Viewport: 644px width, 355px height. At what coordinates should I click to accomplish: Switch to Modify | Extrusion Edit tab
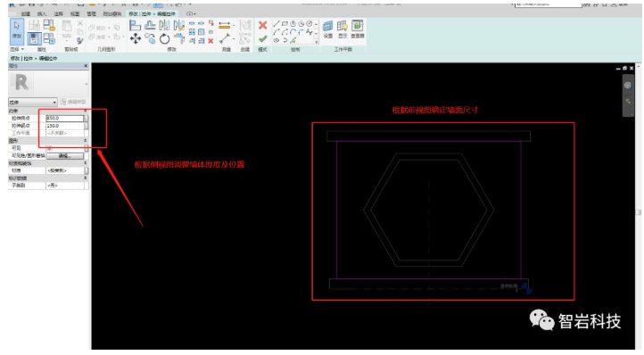(152, 14)
